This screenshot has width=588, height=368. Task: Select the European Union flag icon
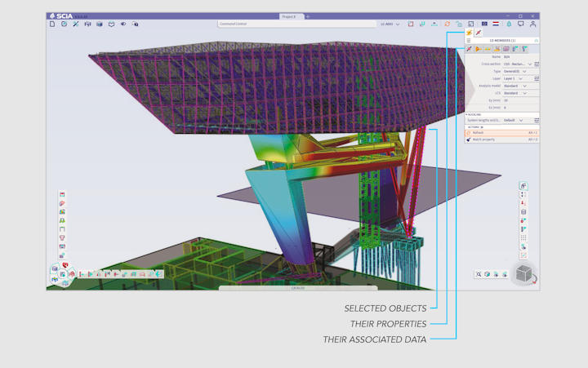[484, 24]
